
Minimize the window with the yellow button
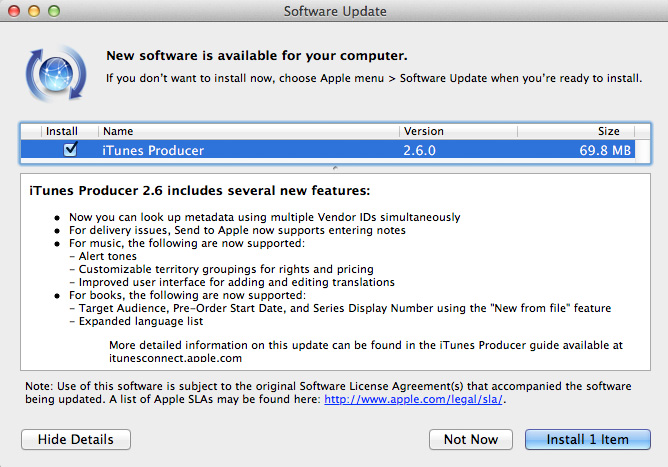click(34, 11)
